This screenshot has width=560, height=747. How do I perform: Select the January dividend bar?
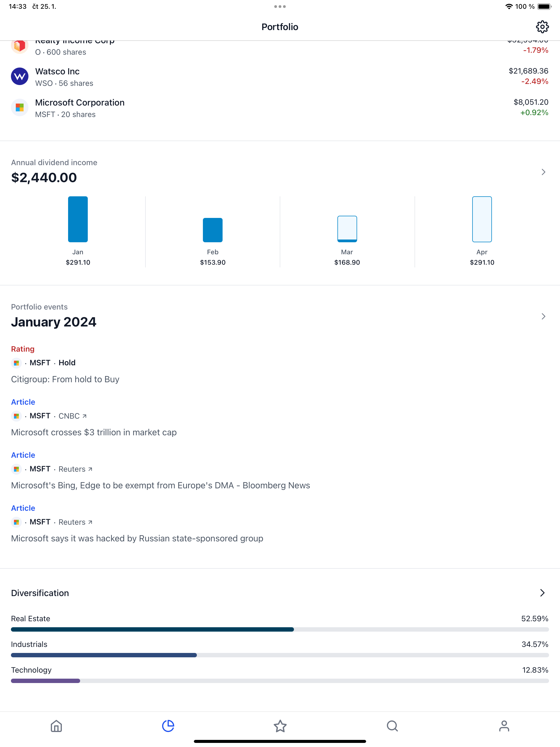pyautogui.click(x=78, y=219)
